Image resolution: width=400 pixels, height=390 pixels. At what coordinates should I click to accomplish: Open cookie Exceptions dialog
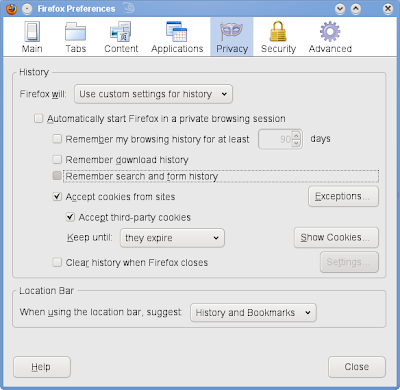343,196
